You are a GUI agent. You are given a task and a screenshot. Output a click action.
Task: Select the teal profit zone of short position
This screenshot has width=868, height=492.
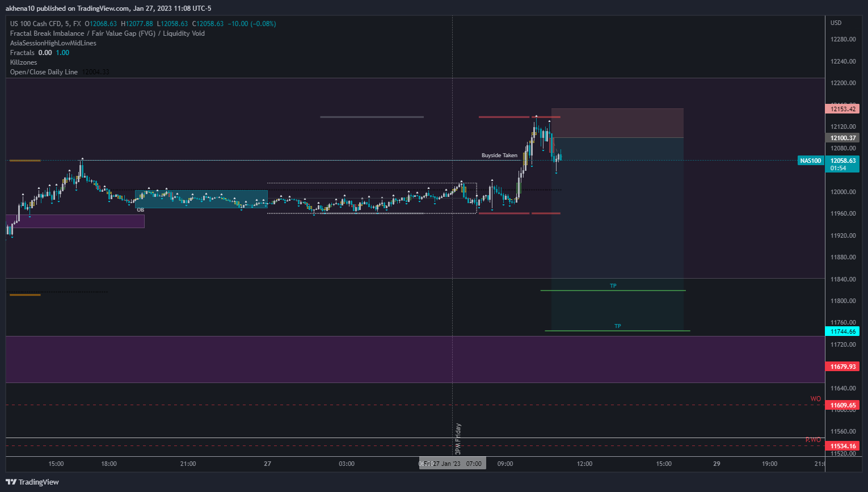point(617,234)
